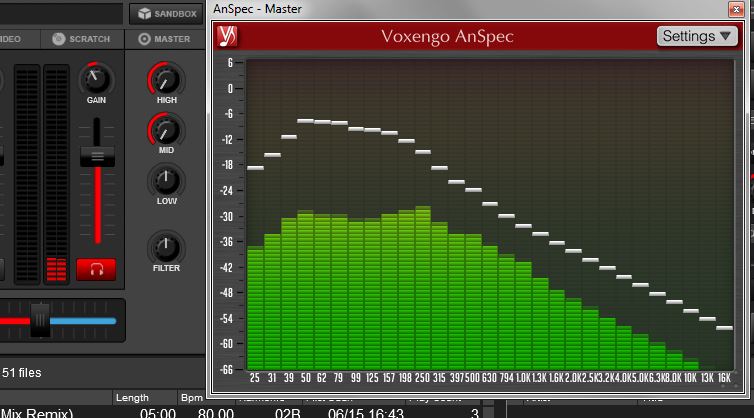This screenshot has height=418, width=754.
Task: Click the SANDBOX button
Action: coord(166,13)
